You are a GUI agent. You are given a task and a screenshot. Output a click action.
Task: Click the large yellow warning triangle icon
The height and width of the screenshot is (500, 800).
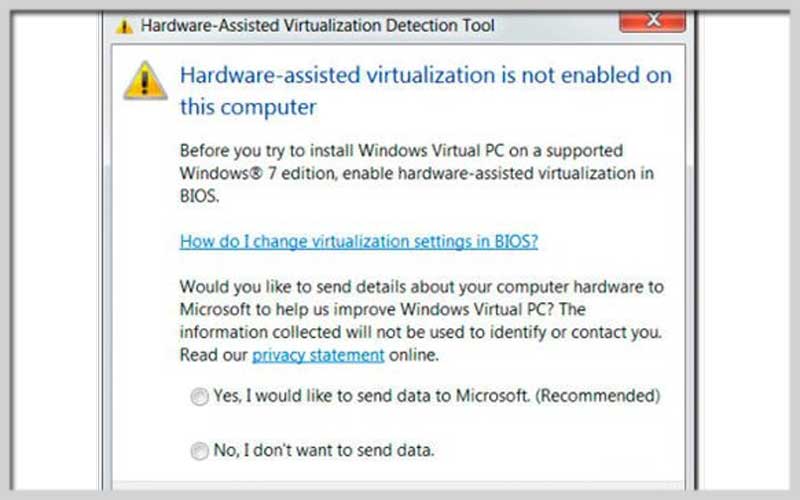tap(145, 81)
